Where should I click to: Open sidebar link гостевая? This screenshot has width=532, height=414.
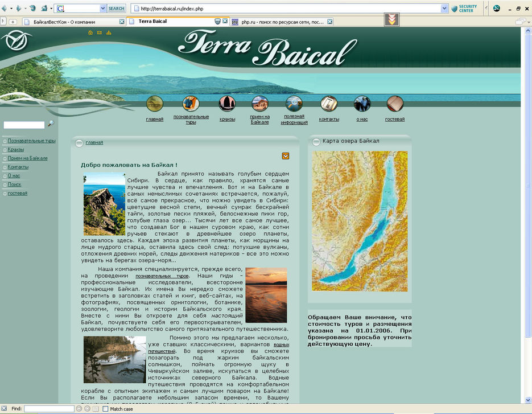[x=18, y=193]
